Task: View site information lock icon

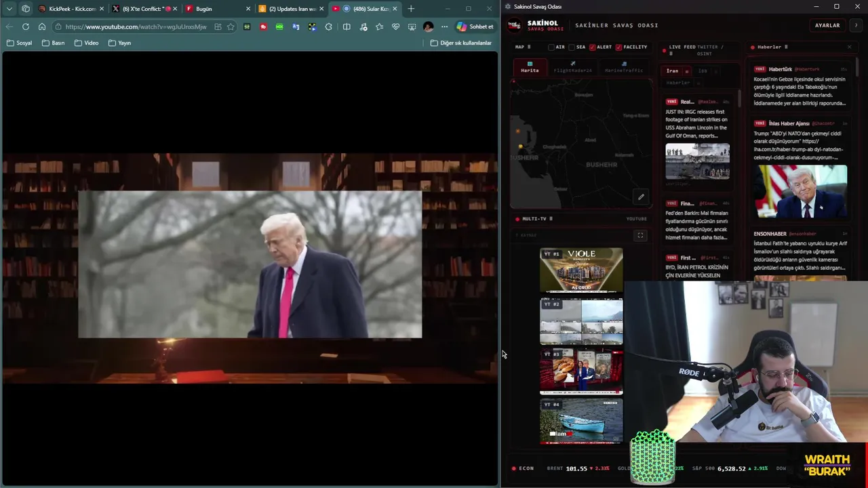Action: pos(59,26)
